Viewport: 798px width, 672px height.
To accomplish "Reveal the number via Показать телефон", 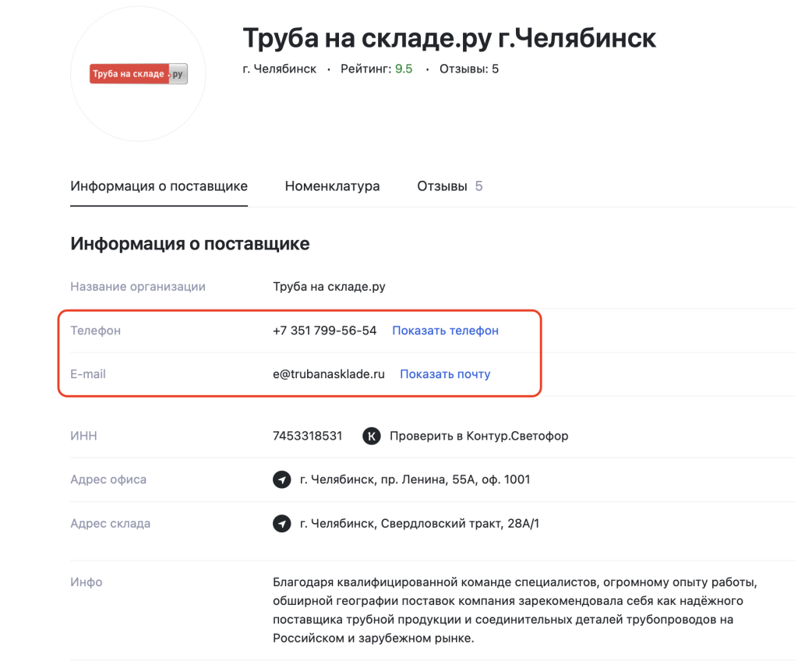I will (445, 331).
